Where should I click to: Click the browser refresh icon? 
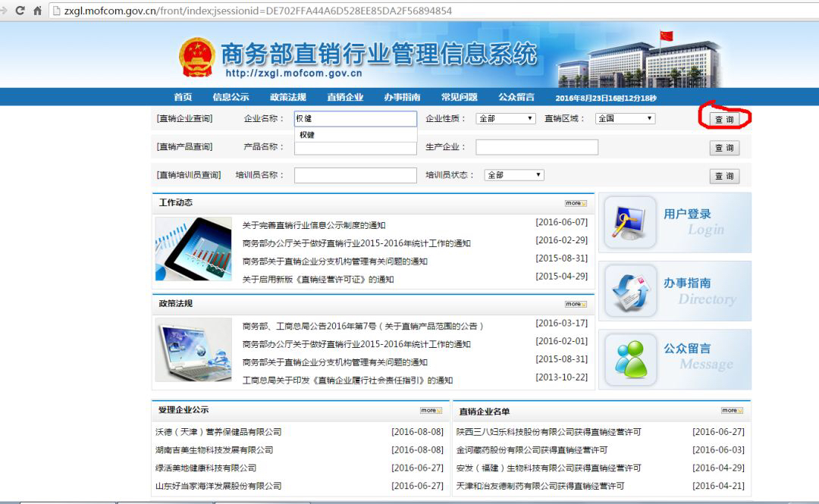point(19,11)
